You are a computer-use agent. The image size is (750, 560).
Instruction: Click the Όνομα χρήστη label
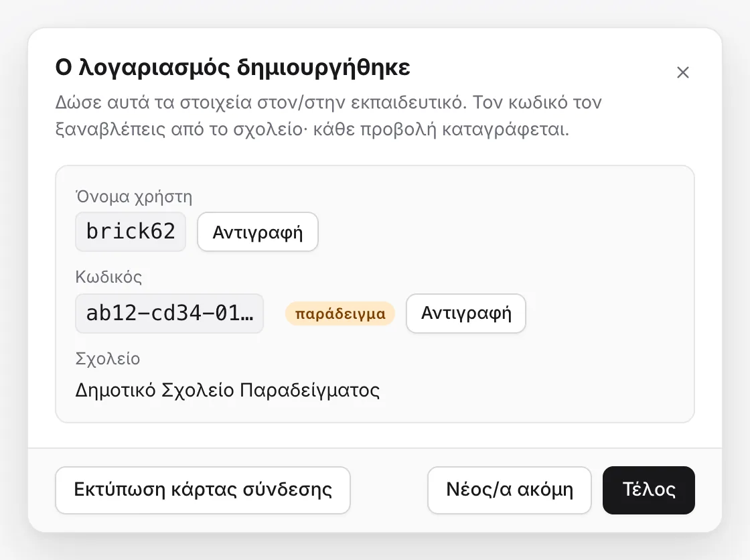coord(133,197)
